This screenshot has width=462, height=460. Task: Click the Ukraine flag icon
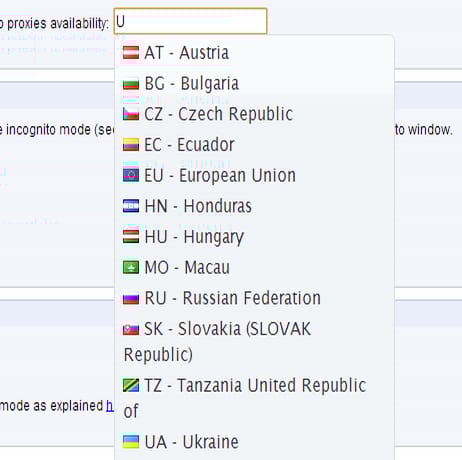pyautogui.click(x=131, y=442)
